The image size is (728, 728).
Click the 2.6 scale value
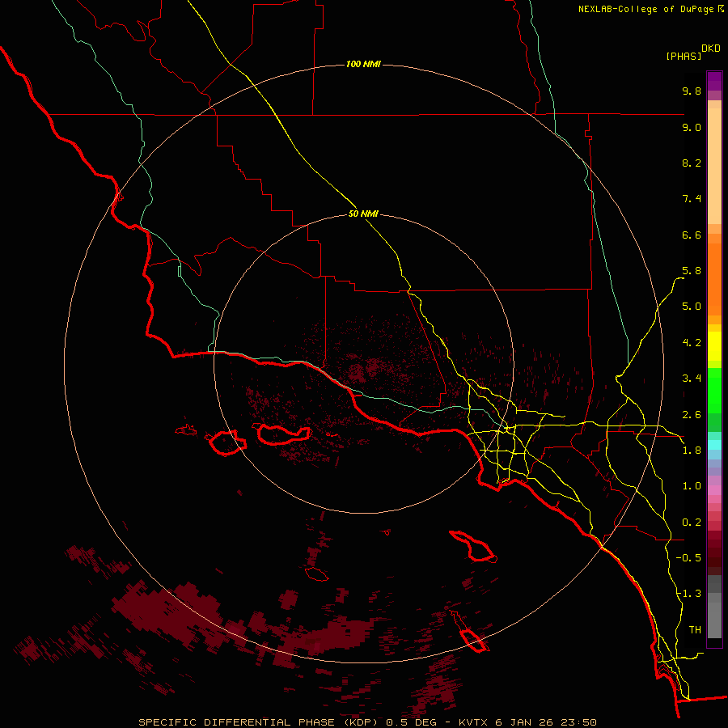point(692,415)
